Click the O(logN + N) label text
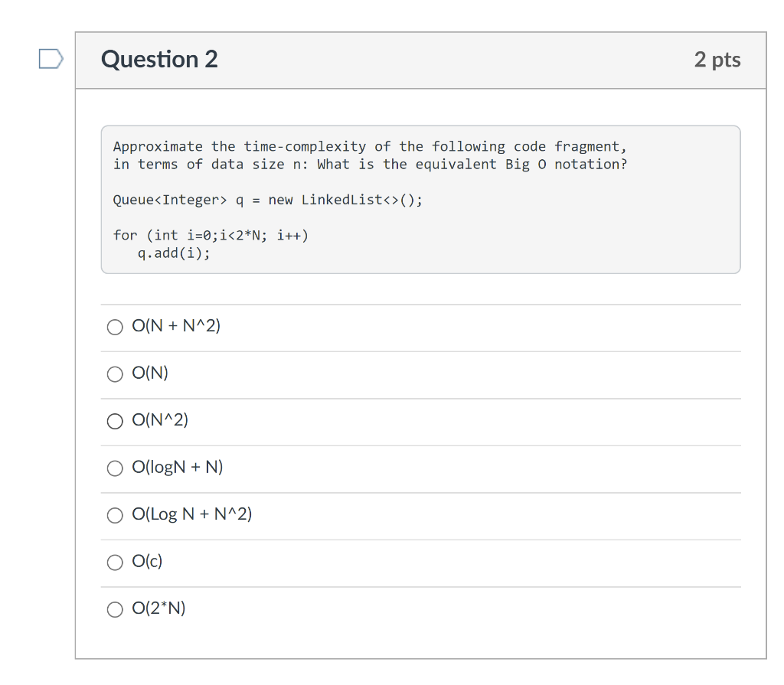The width and height of the screenshot is (784, 685). (x=178, y=467)
